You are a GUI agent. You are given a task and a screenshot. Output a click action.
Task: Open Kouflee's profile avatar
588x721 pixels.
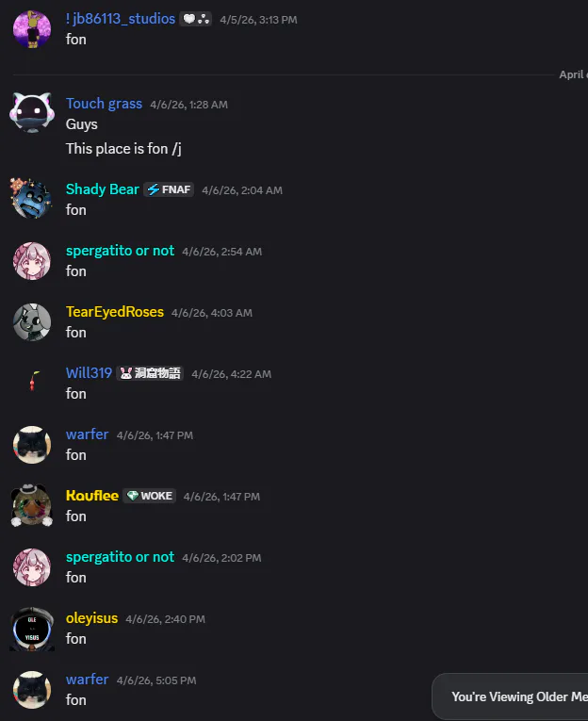coord(32,505)
